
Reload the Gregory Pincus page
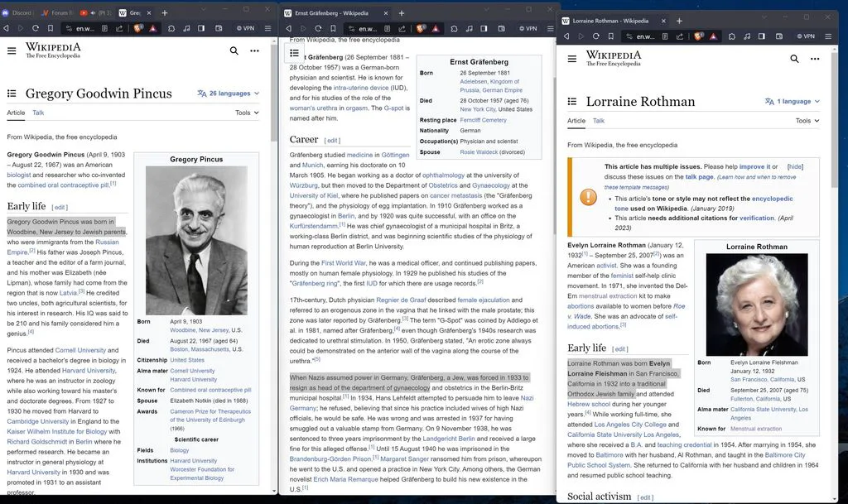36,28
